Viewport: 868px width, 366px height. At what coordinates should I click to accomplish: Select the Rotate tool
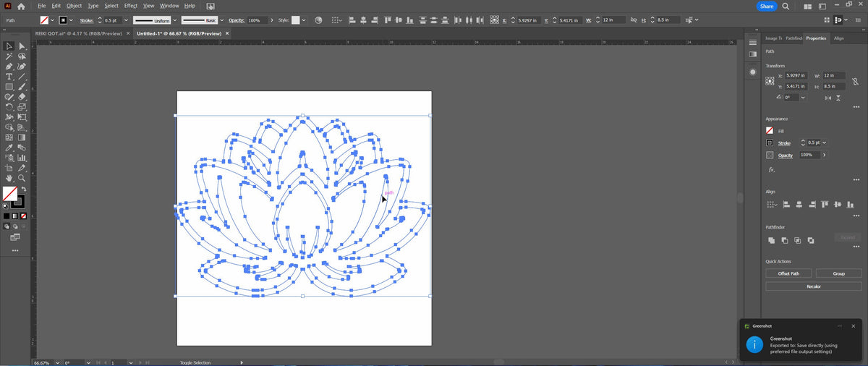tap(9, 107)
